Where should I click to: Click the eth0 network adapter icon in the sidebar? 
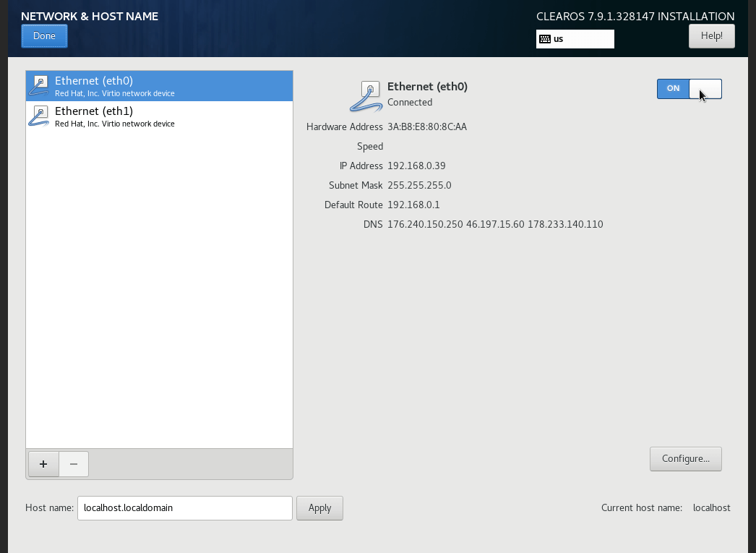click(39, 85)
